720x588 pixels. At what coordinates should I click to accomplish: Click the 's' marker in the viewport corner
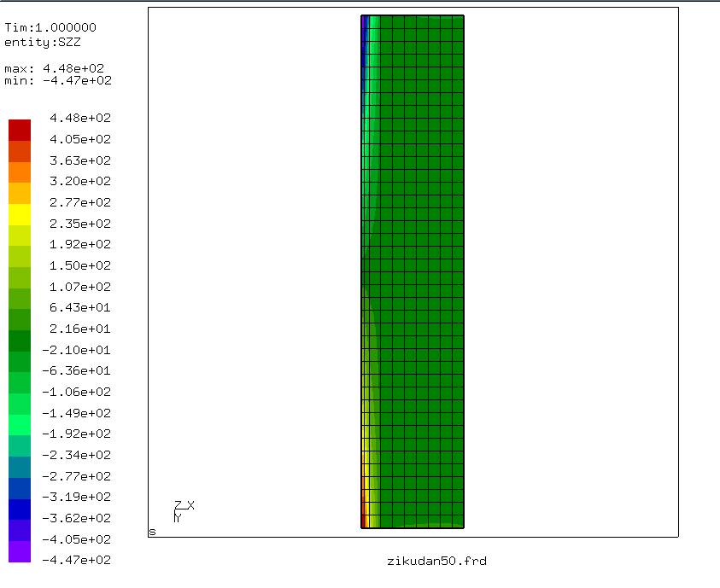152,532
